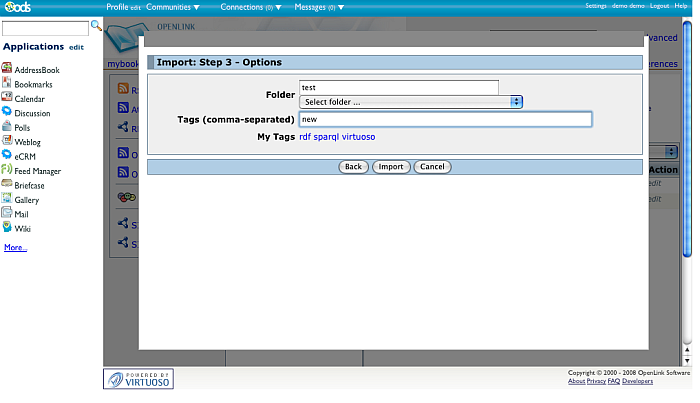Cancel the import dialog
The width and height of the screenshot is (700, 403).
tap(431, 167)
